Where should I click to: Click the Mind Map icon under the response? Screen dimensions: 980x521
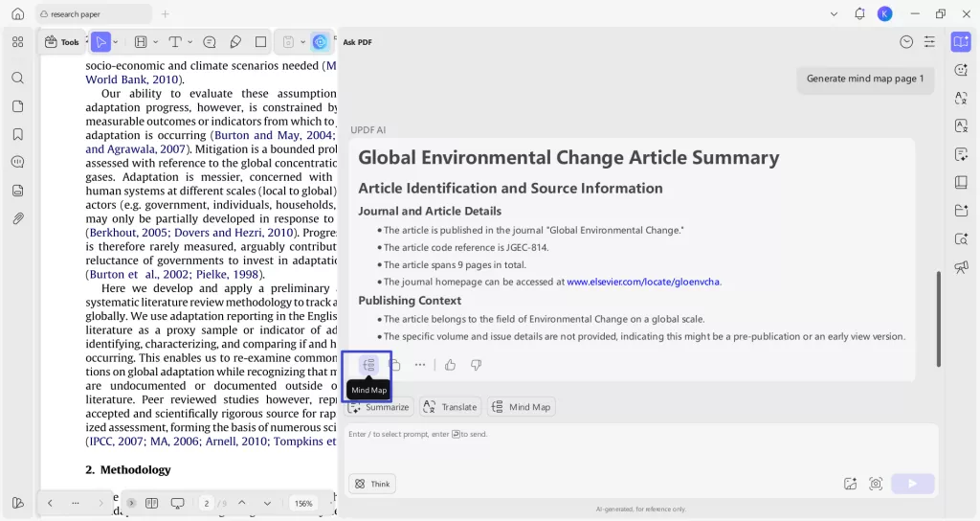pos(368,365)
